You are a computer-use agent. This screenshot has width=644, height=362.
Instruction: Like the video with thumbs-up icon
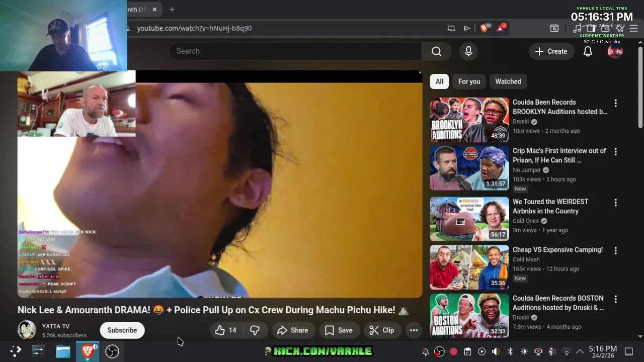225,330
